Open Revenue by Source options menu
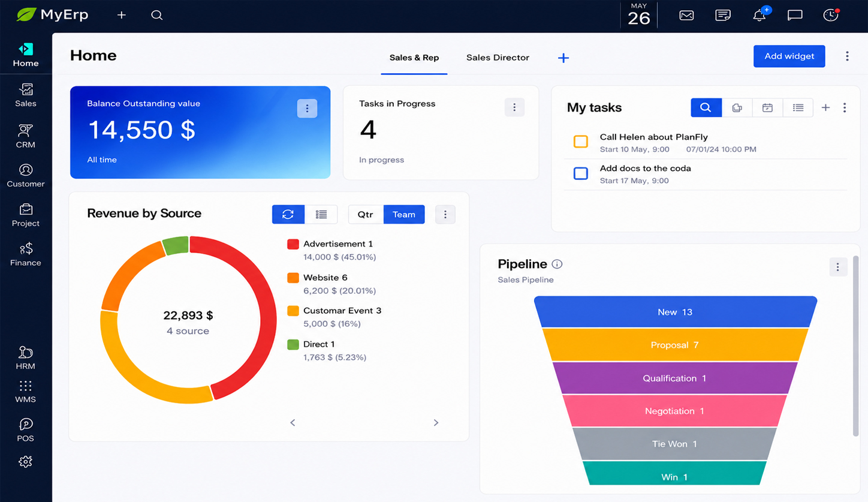The height and width of the screenshot is (502, 868). (x=445, y=214)
